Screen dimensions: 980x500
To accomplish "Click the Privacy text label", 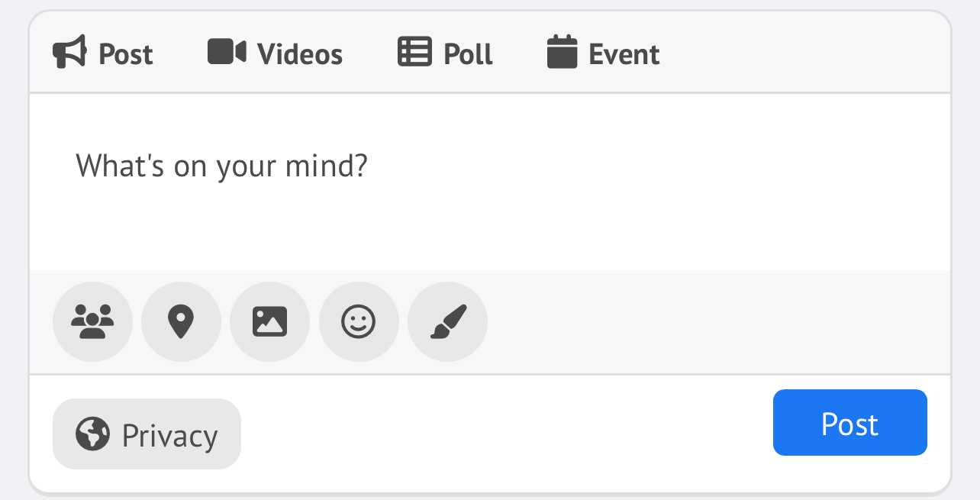I will click(169, 436).
